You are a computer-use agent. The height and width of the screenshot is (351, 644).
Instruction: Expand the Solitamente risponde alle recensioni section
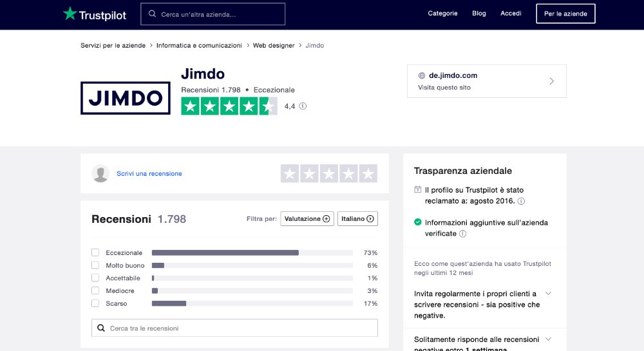coord(548,339)
